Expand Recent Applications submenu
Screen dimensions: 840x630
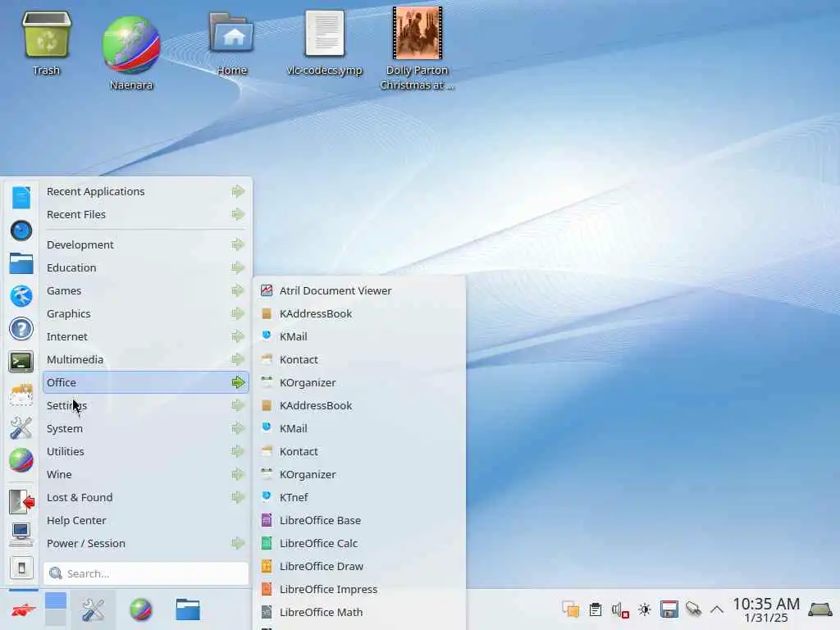146,191
